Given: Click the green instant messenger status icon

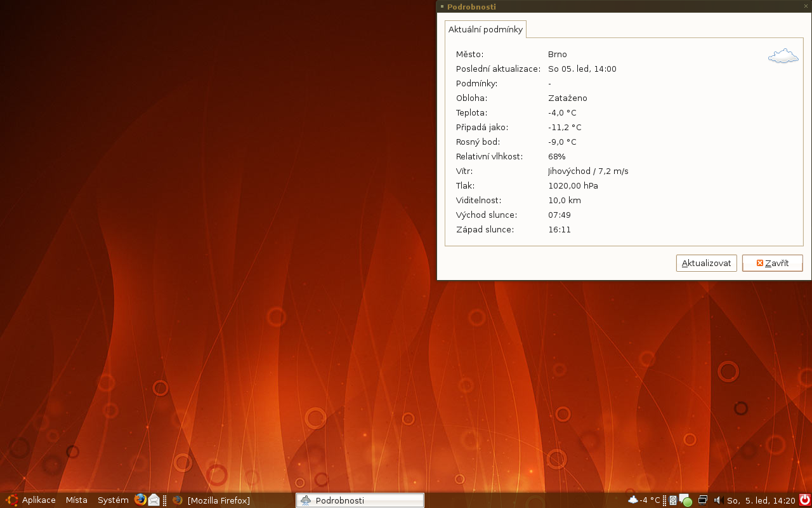Looking at the screenshot, I should 686,501.
